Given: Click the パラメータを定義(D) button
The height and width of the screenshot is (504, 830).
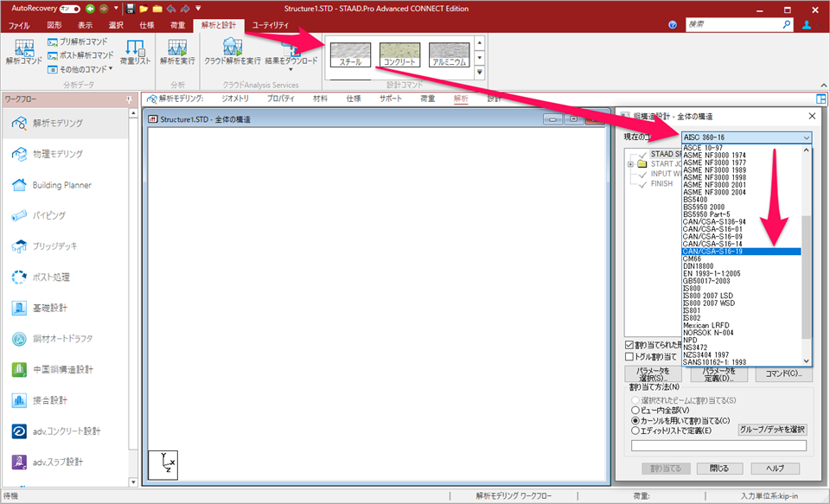Looking at the screenshot, I should [718, 374].
